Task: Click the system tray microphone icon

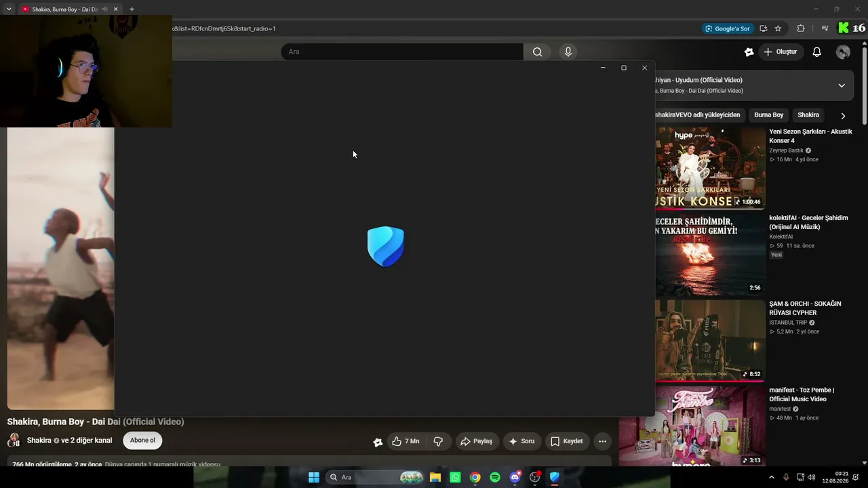Action: tap(786, 477)
